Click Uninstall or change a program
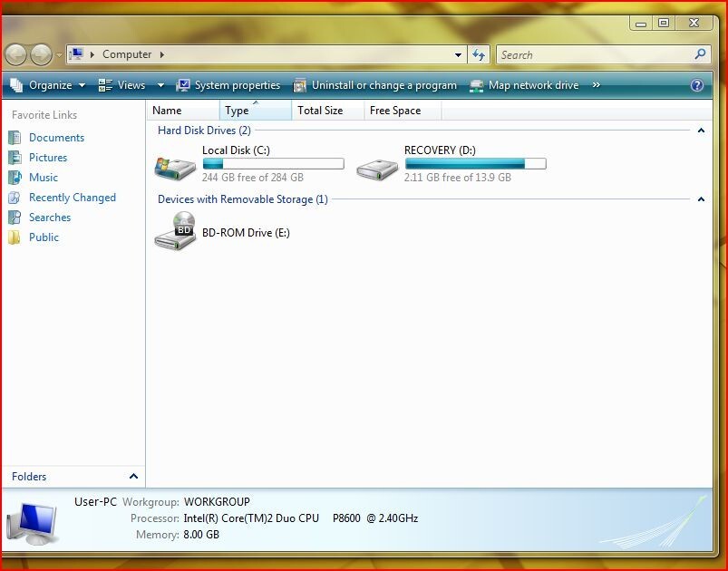The height and width of the screenshot is (571, 728). (375, 85)
